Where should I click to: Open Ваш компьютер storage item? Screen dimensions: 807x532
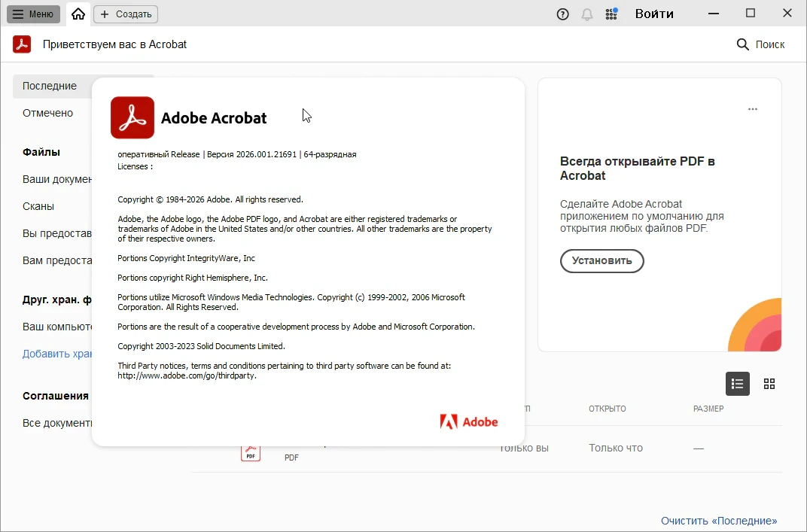[x=57, y=327]
